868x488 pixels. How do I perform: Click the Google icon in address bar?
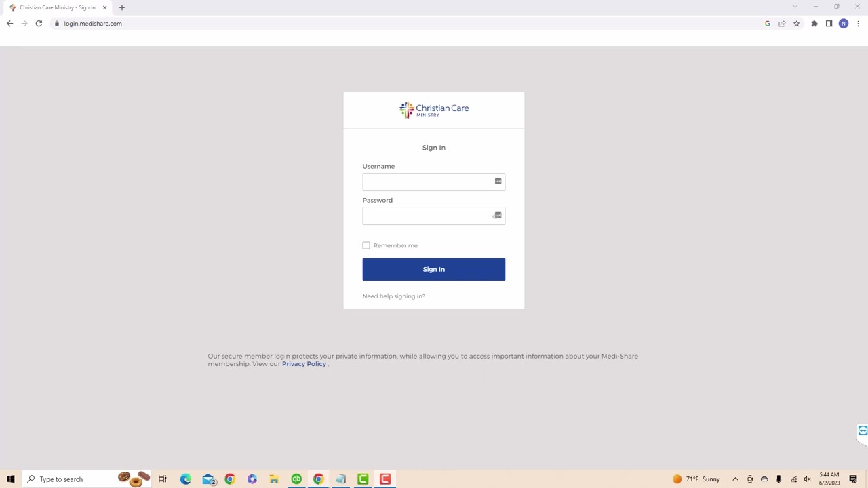(x=768, y=24)
